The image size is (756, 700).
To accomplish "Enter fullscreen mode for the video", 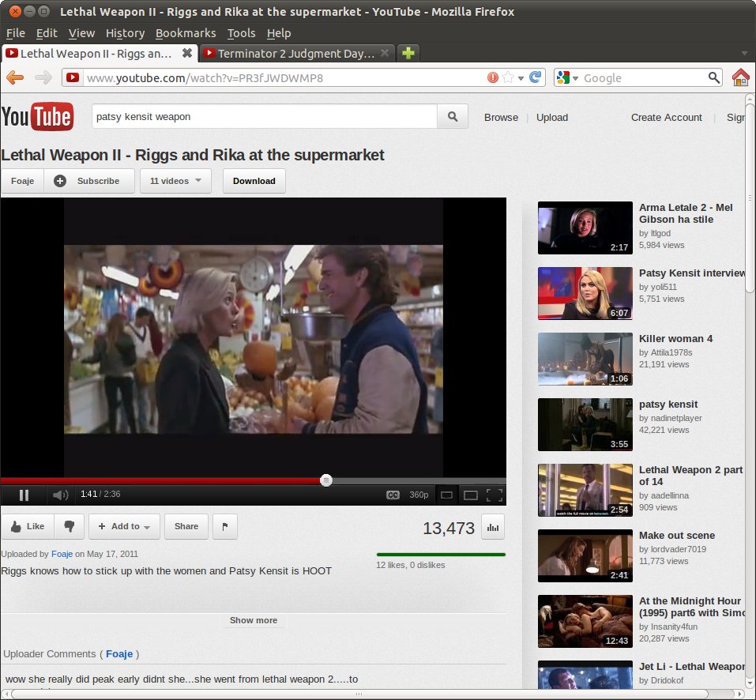I will tap(495, 495).
